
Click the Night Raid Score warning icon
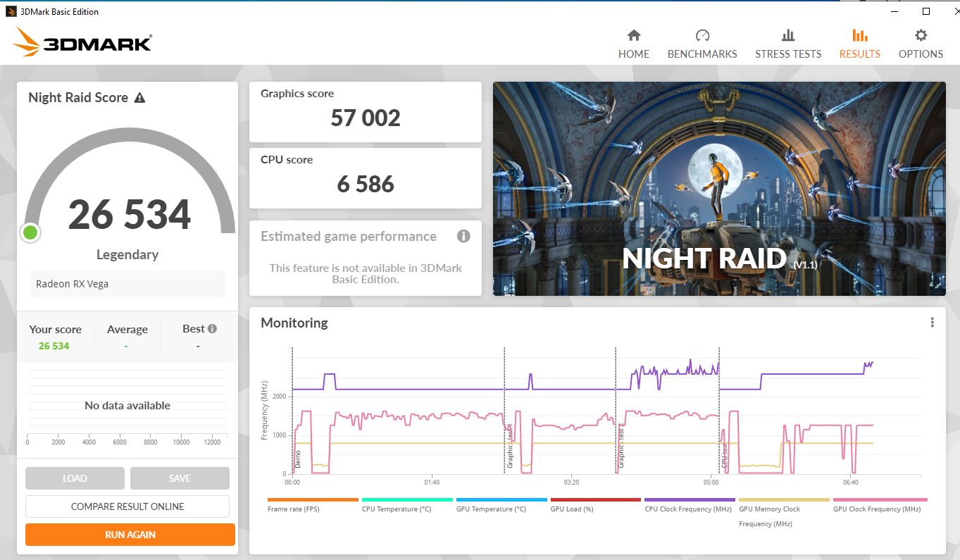click(139, 98)
